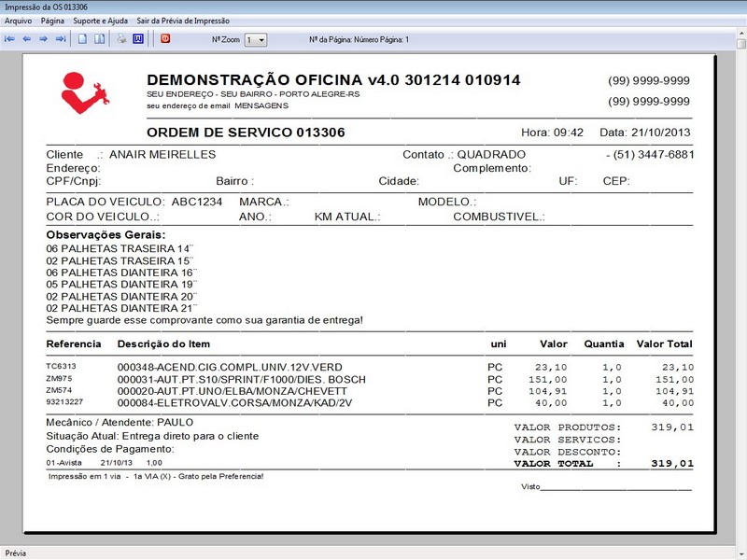
Task: Click item 000020-AUT.PT.UNO/ELBA/MONZA/CHEVETT
Action: [x=232, y=391]
